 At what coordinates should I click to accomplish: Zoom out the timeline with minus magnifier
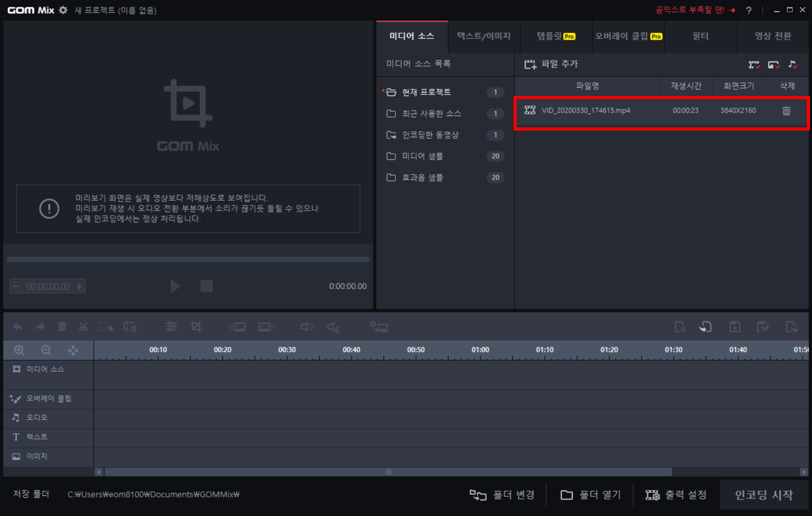pyautogui.click(x=46, y=350)
